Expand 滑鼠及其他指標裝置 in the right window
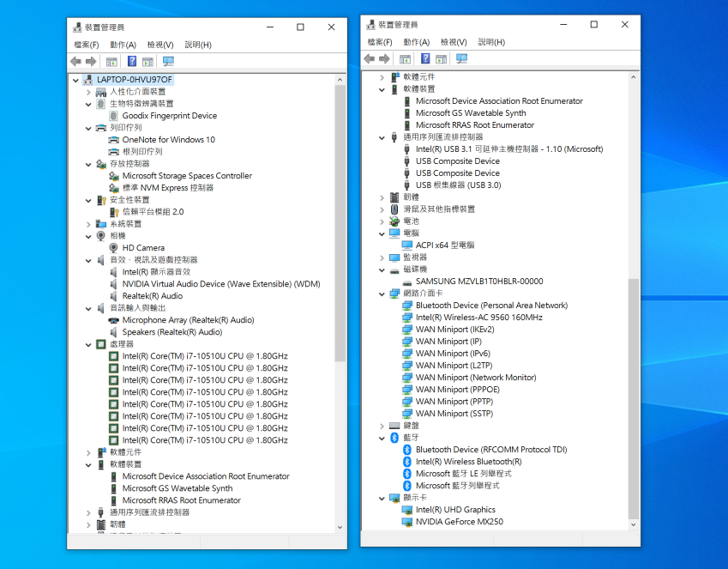728x569 pixels. [382, 209]
